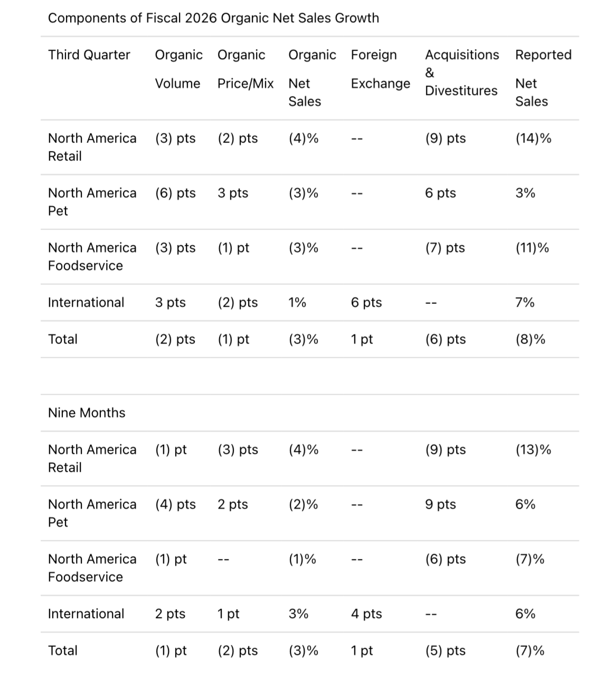Select the Reported Net Sales column header
The image size is (616, 686).
tap(543, 78)
